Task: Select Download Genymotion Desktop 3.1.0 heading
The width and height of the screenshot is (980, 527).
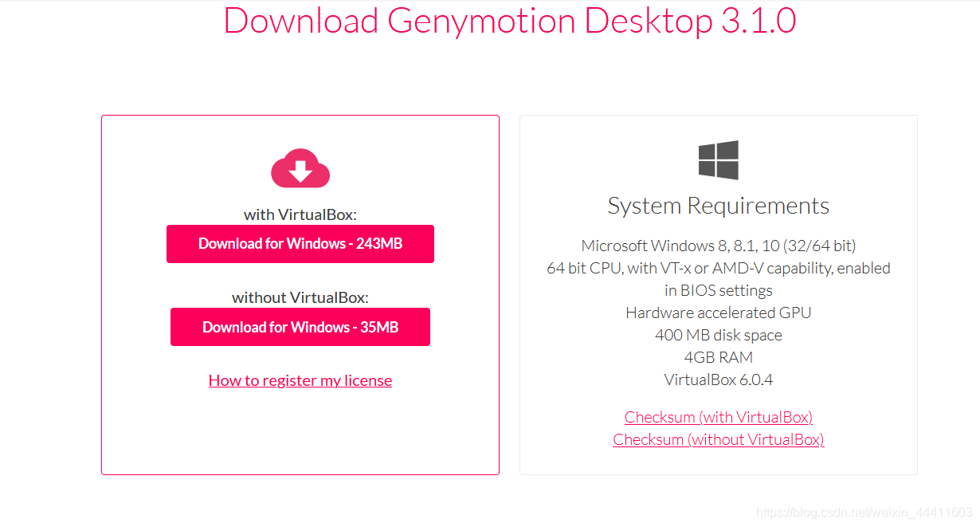Action: point(510,20)
